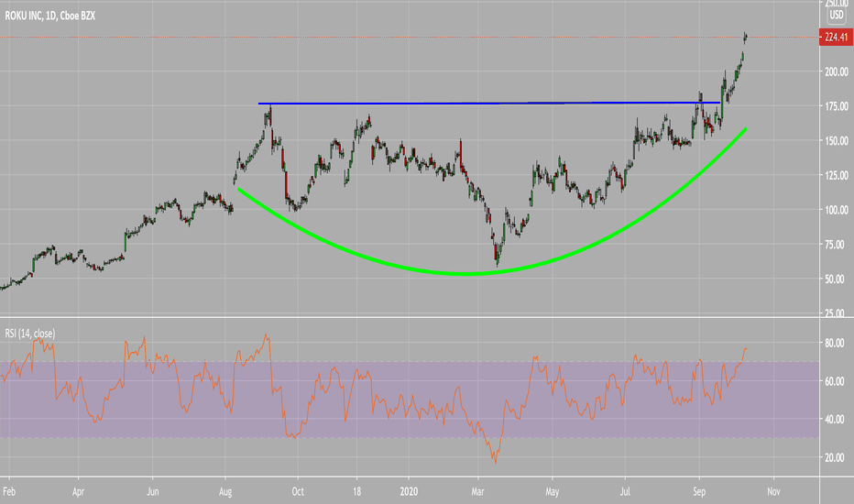The image size is (854, 504).
Task: Click the latest candlestick near 224.41
Action: pyautogui.click(x=745, y=37)
